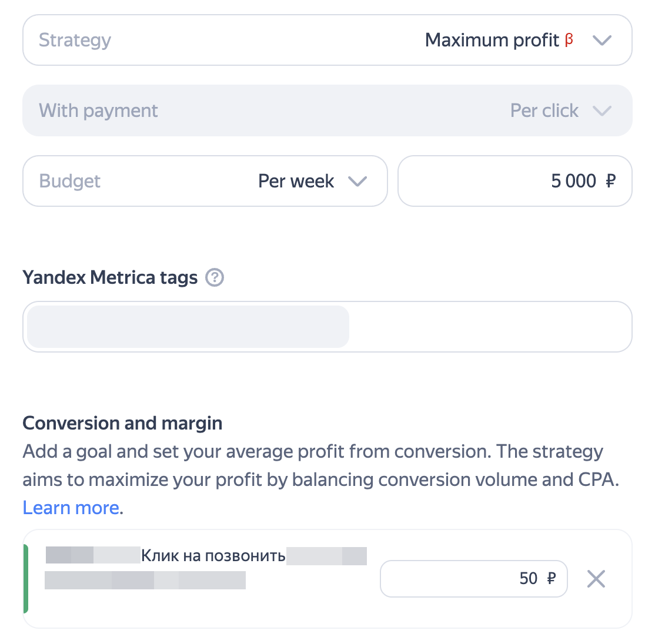Click the green indicator bar on goal card
The image size is (655, 644).
coord(26,579)
